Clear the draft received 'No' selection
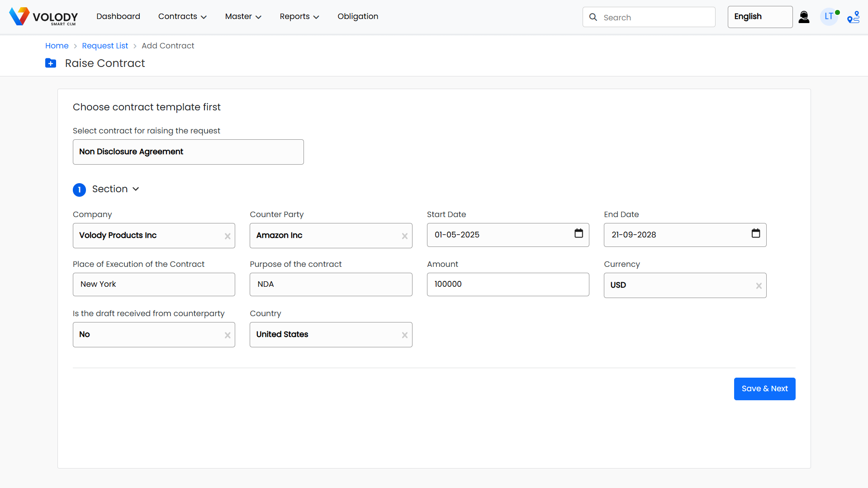The height and width of the screenshot is (488, 868). pyautogui.click(x=228, y=335)
